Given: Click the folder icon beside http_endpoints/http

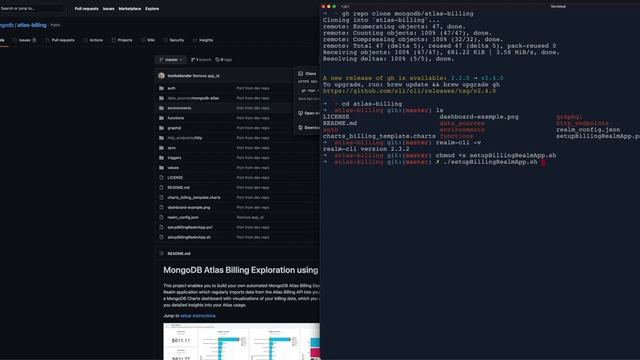Looking at the screenshot, I should (161, 138).
